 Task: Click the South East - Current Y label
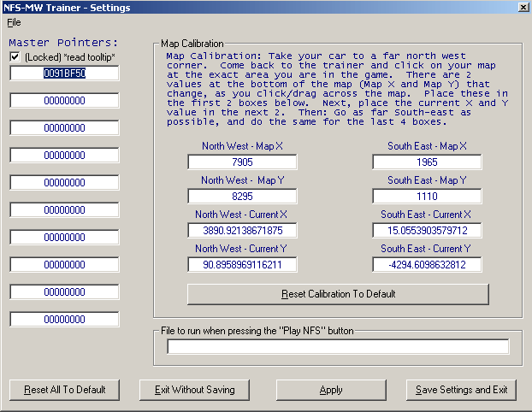pyautogui.click(x=426, y=249)
